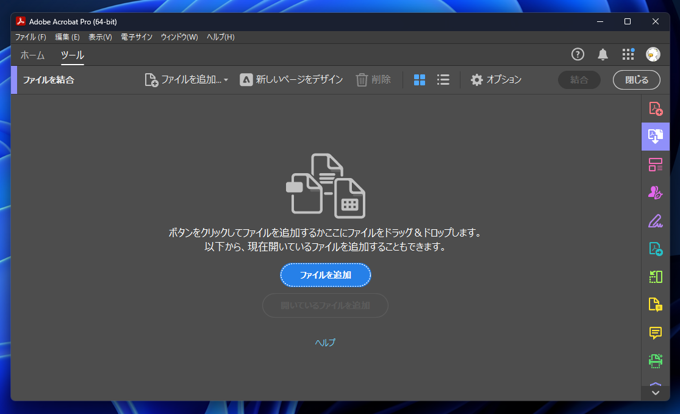The width and height of the screenshot is (680, 414).
Task: Open the Organize Pages tool in sidebar
Action: point(655,165)
